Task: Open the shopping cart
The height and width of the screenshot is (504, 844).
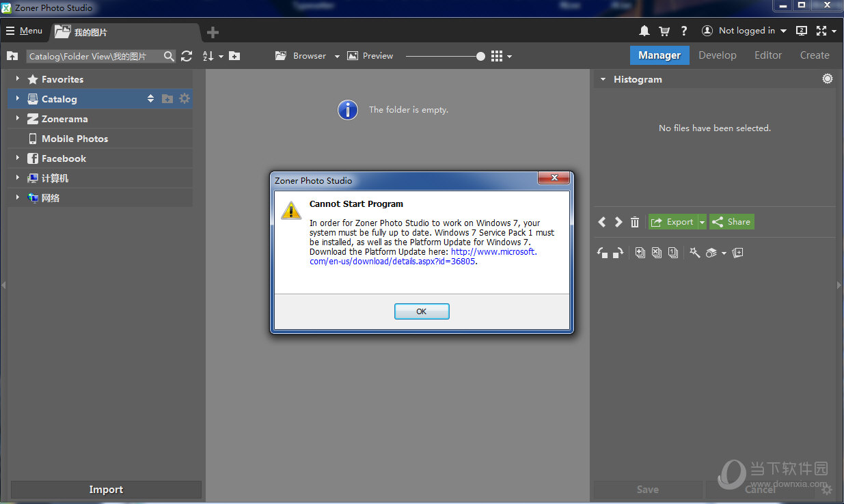Action: pos(664,31)
